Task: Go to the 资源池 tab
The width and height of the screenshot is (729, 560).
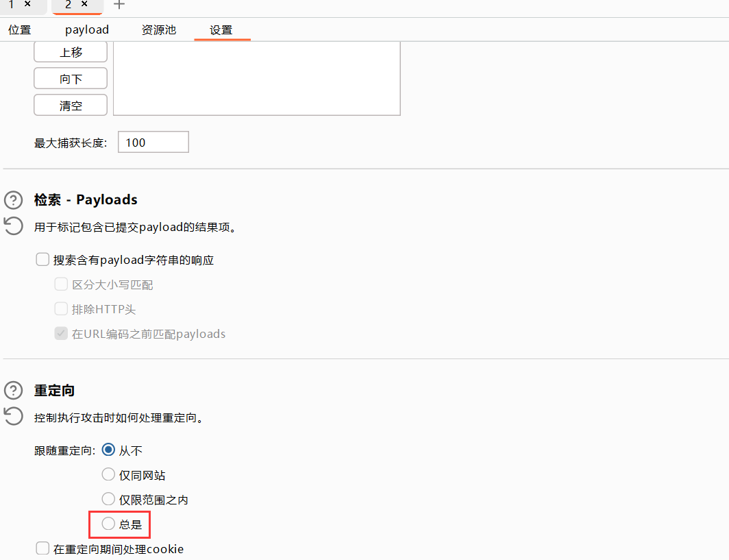Action: tap(159, 30)
